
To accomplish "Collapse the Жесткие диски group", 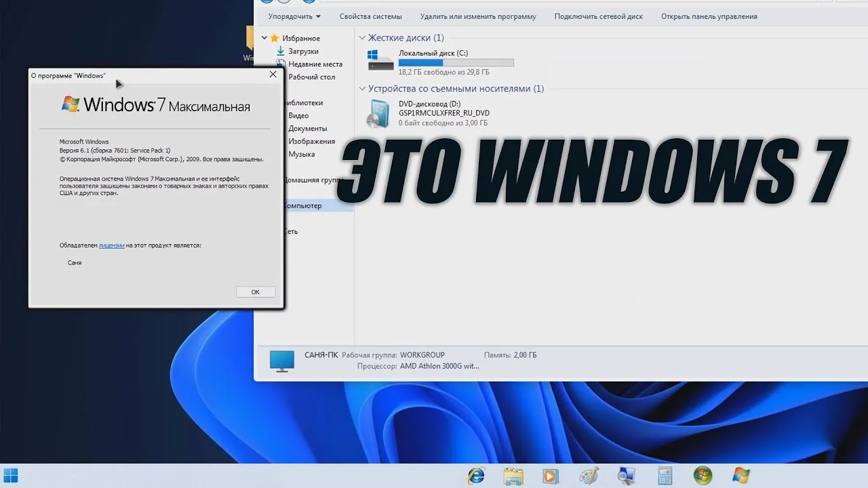I will (362, 38).
